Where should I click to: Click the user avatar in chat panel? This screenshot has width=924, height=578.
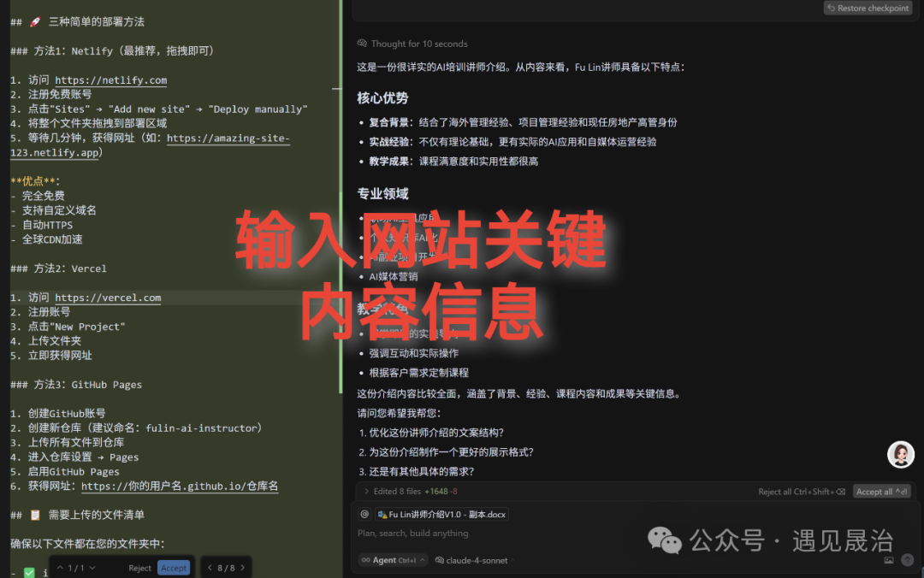tap(900, 454)
